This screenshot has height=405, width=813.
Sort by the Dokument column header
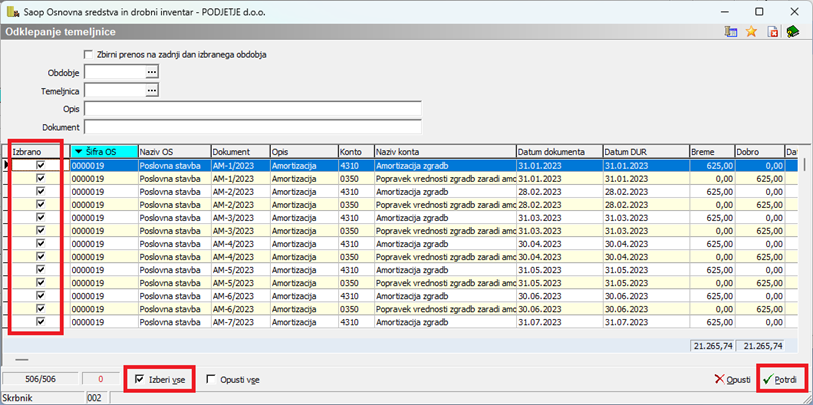click(240, 152)
